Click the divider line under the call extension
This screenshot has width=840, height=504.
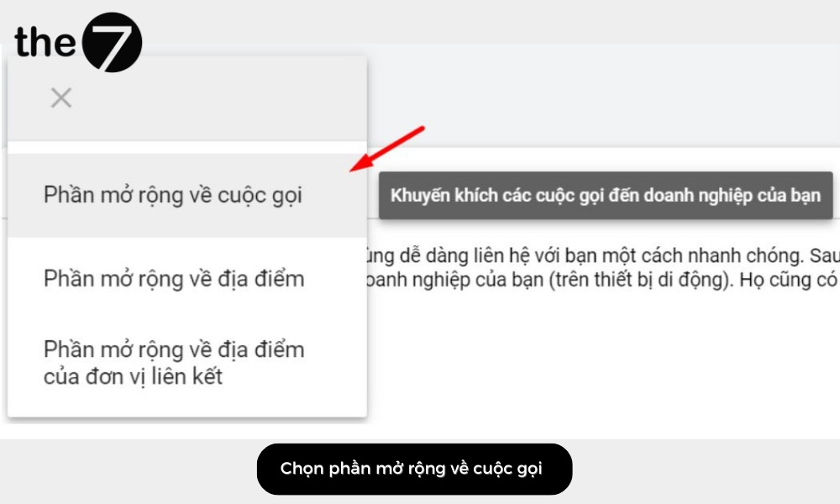click(x=186, y=236)
